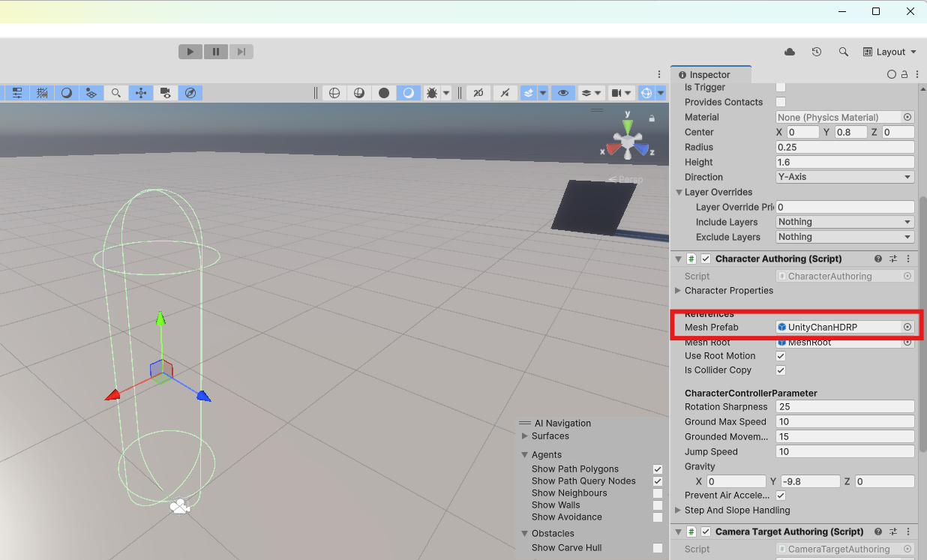This screenshot has width=927, height=560.
Task: Open the global search magnifier in top toolbar
Action: click(x=844, y=52)
